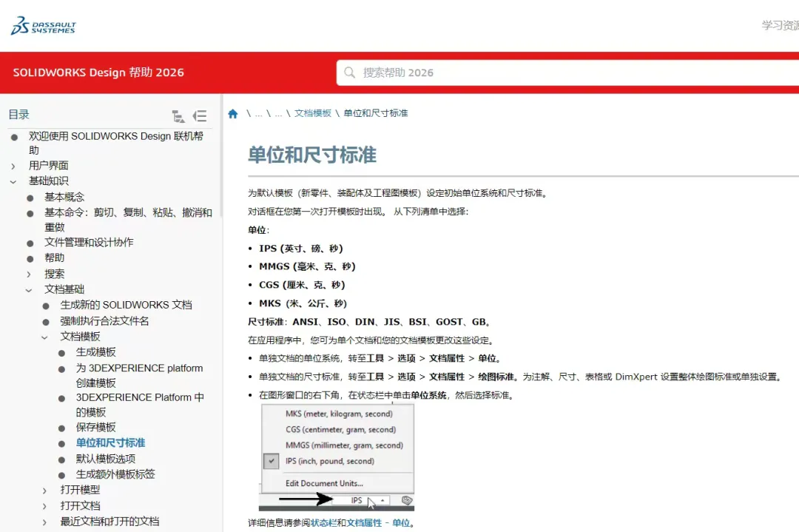Click the 用户界面 tree label
The image size is (799, 532).
click(48, 166)
